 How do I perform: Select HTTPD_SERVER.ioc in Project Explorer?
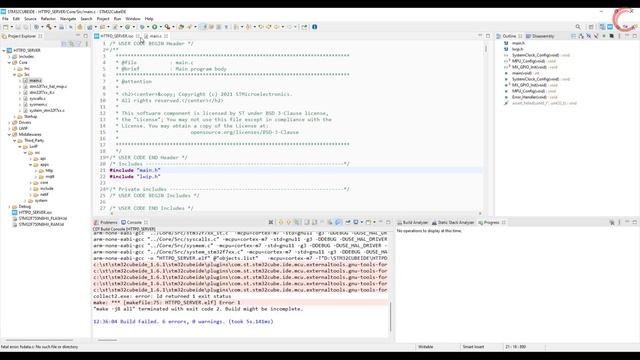coord(35,213)
